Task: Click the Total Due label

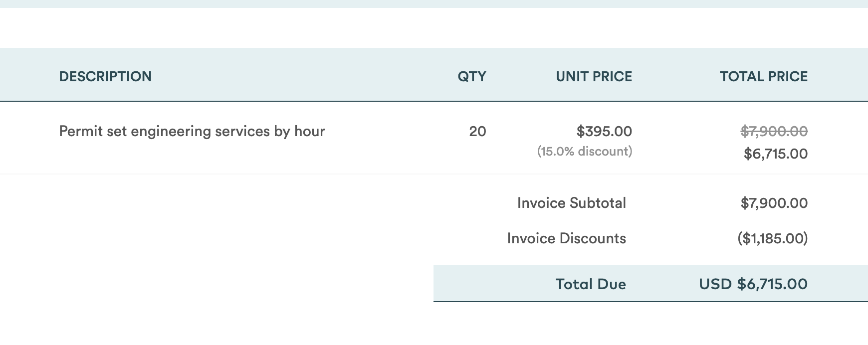Action: click(591, 284)
